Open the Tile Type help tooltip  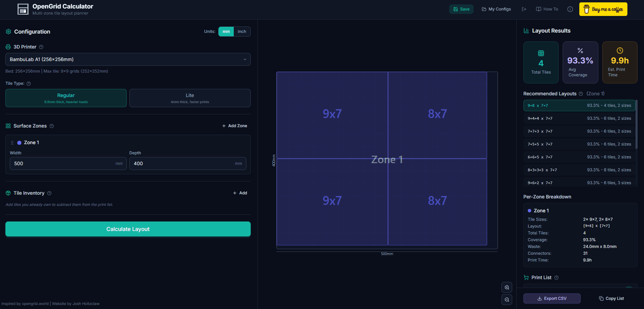28,83
